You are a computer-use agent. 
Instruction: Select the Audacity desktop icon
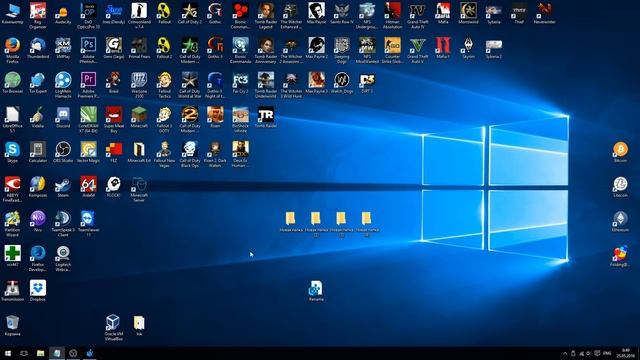point(63,11)
